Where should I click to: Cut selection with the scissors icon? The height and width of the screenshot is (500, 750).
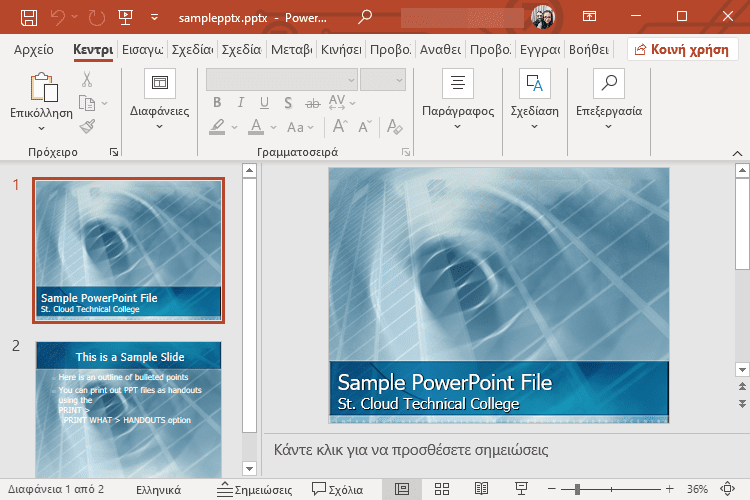click(x=87, y=79)
